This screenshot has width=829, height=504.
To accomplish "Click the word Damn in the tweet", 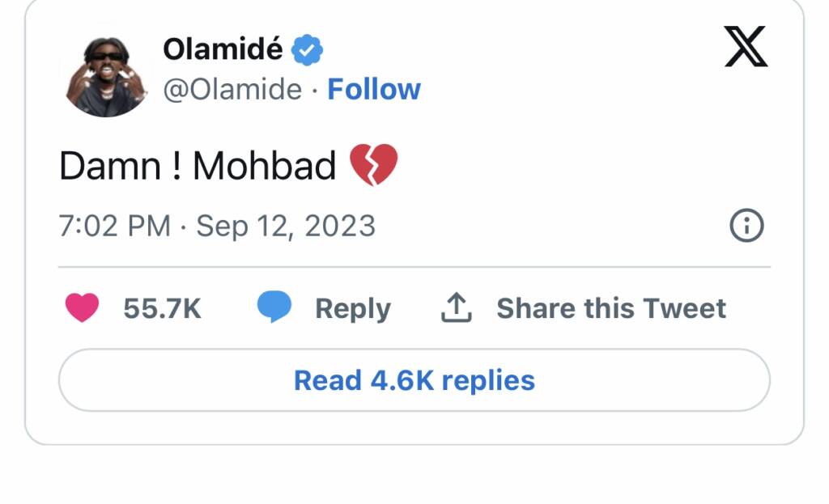I will [x=110, y=166].
